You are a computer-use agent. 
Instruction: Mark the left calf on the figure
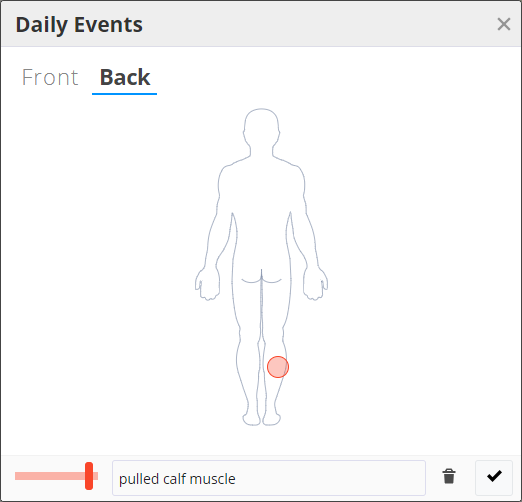pos(247,367)
